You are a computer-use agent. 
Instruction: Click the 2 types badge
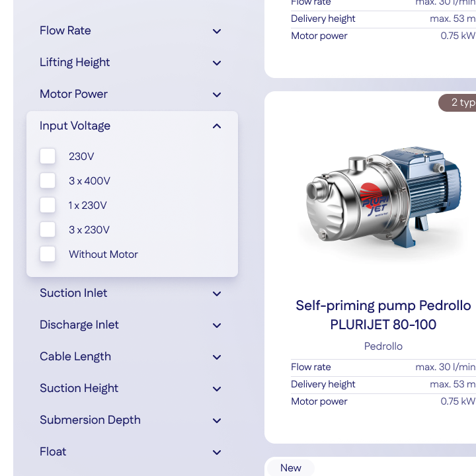457,102
